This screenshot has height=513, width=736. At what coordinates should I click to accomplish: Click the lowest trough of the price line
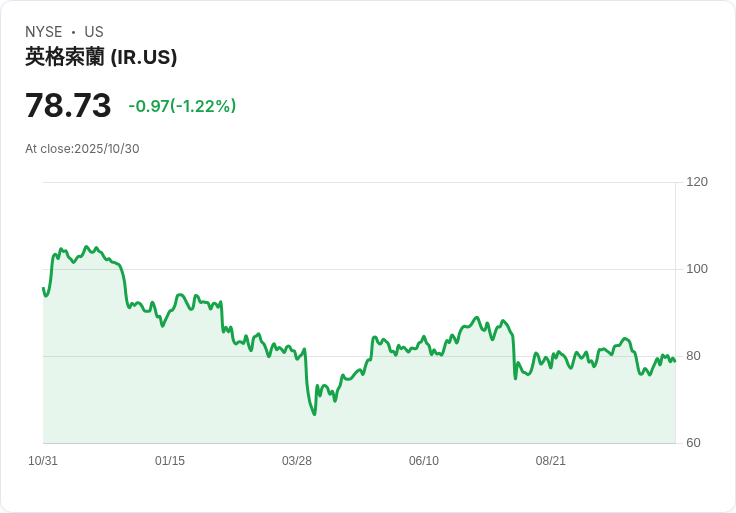point(314,414)
